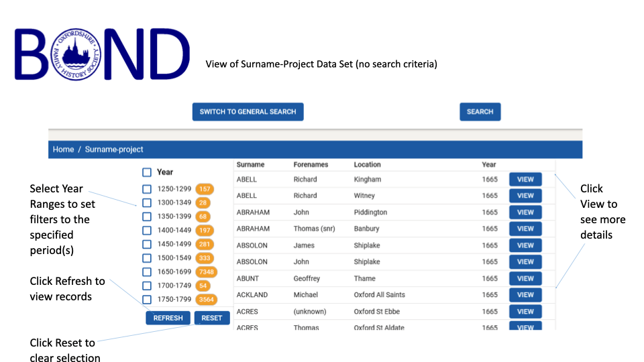Check the 1500-1549 year range
Viewport: 644px width, 362px height.
click(147, 258)
